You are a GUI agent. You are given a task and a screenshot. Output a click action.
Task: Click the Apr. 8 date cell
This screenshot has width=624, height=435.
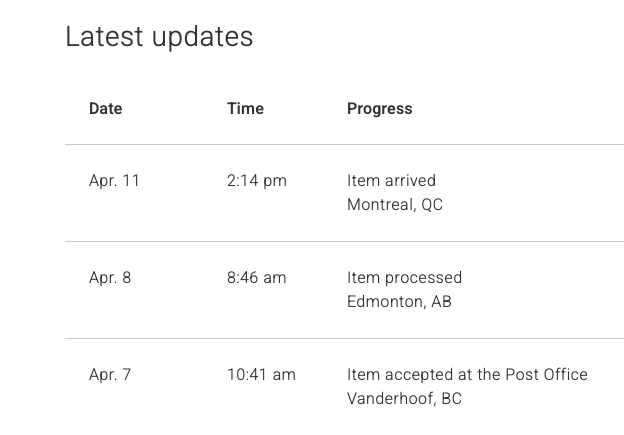click(x=110, y=278)
